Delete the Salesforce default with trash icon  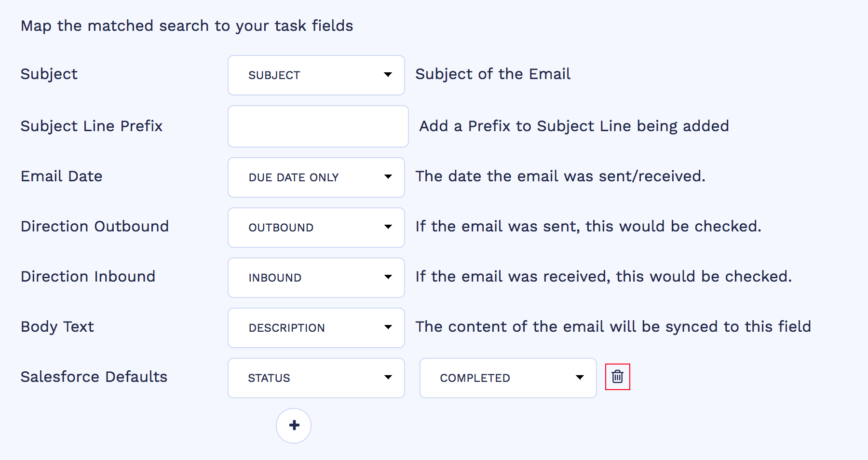617,377
